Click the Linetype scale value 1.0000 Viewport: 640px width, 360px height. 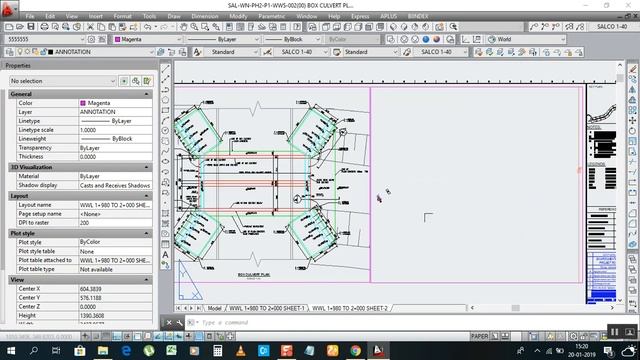[116, 130]
